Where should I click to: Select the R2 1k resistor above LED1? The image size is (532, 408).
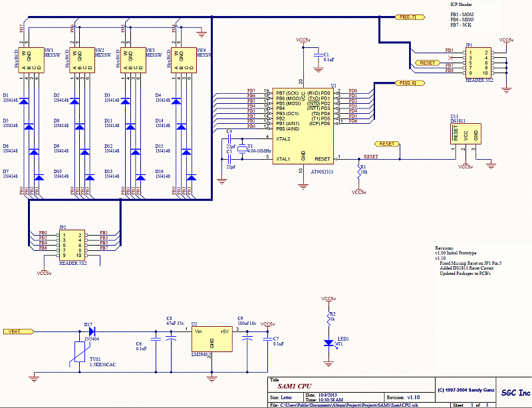click(x=329, y=317)
